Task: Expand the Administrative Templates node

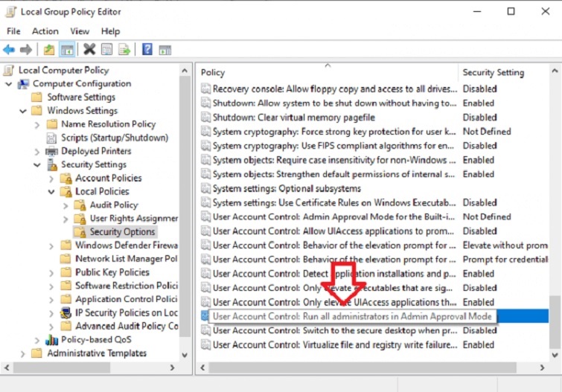Action: tap(23, 353)
